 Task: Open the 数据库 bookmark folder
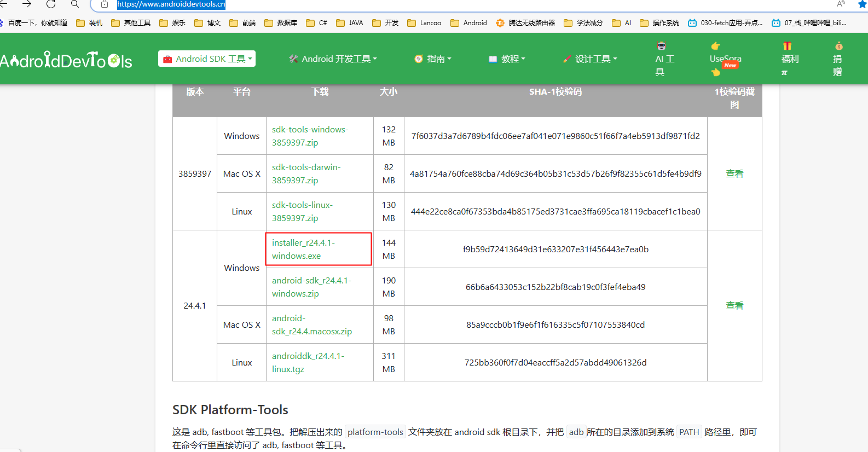click(281, 23)
